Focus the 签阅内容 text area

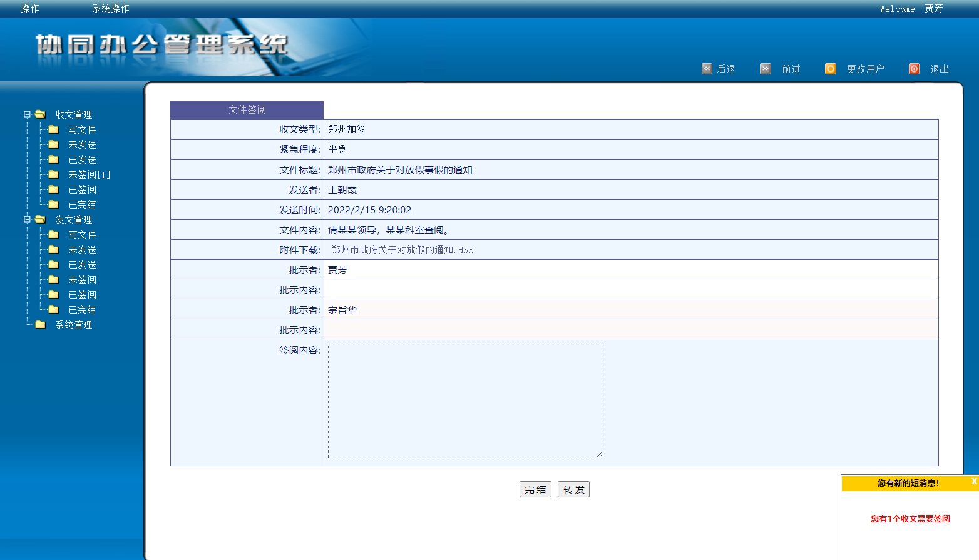coord(466,401)
